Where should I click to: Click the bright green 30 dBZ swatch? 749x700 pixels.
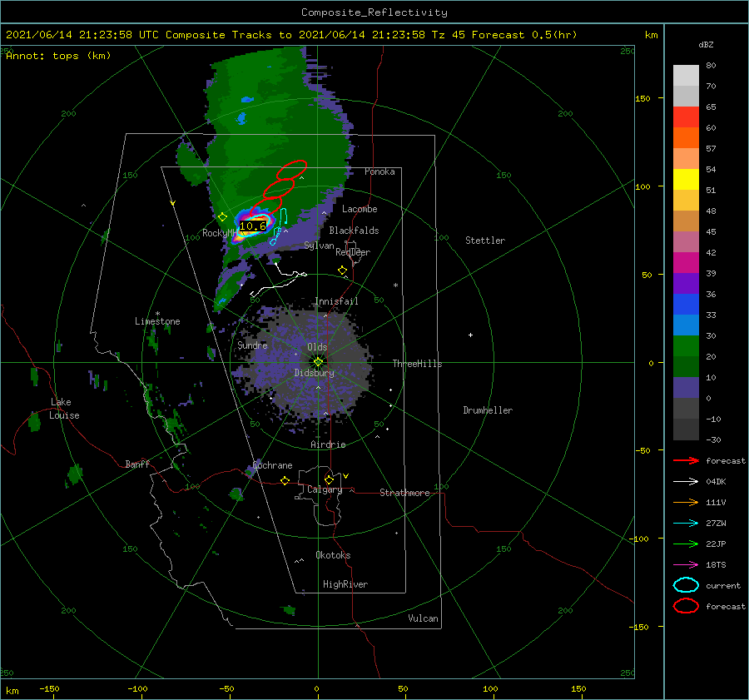[686, 345]
